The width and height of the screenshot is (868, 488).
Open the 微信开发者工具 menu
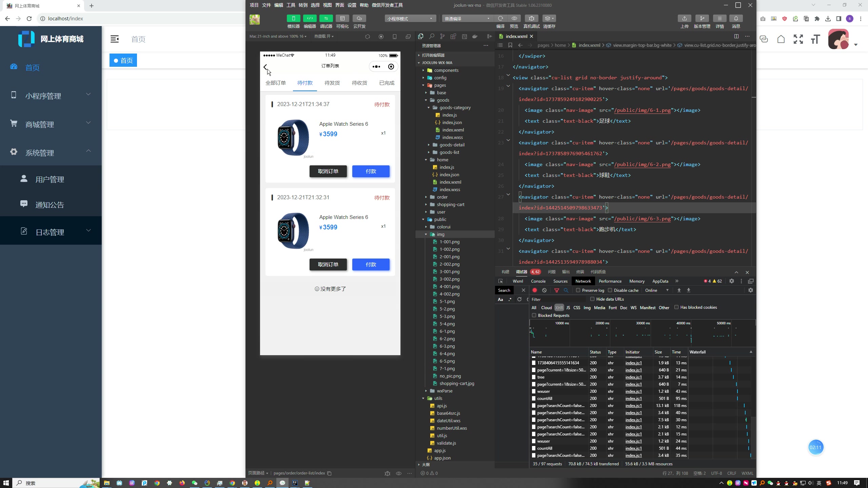(x=387, y=5)
